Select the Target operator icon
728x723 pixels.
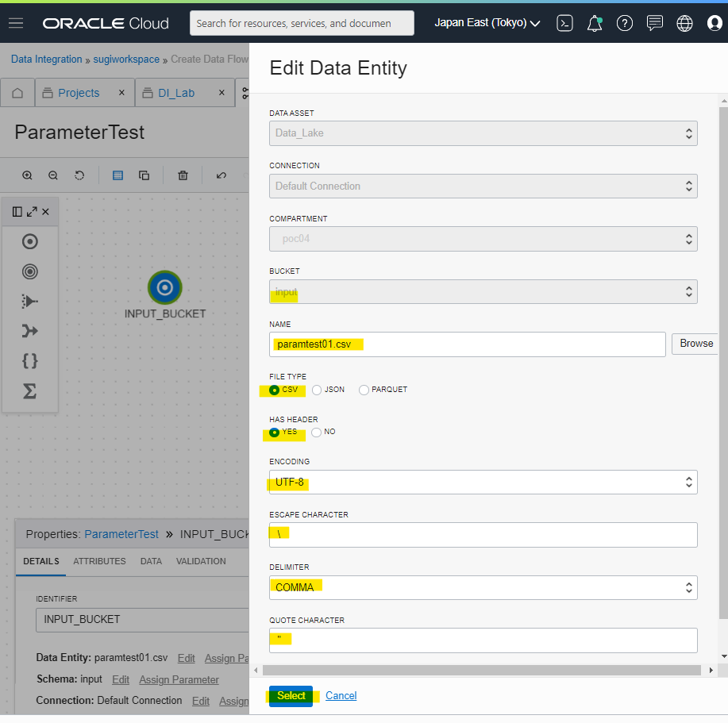[29, 271]
